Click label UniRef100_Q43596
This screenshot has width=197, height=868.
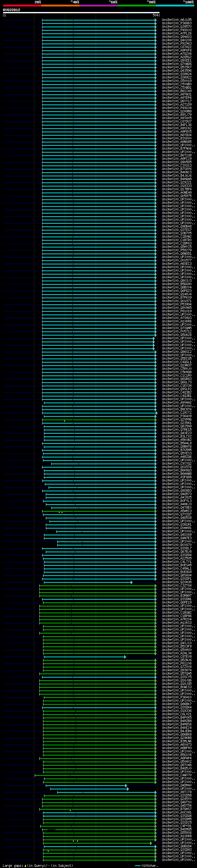pos(177,71)
